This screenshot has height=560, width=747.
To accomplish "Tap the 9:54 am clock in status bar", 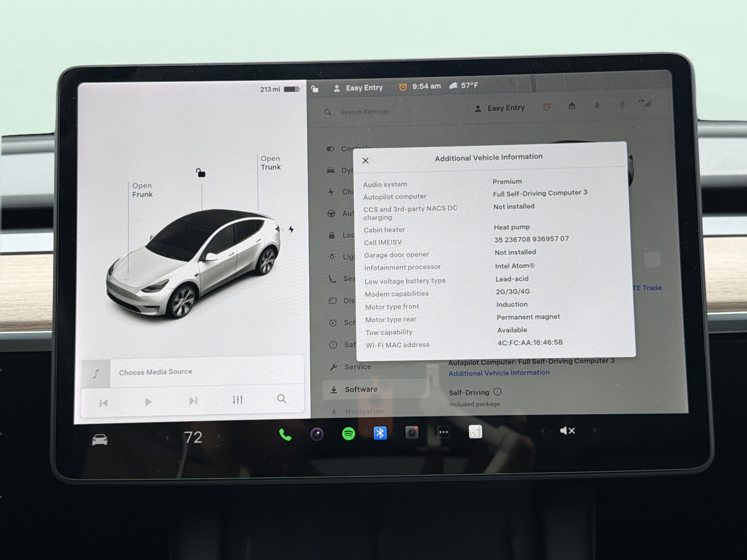I will click(x=426, y=86).
